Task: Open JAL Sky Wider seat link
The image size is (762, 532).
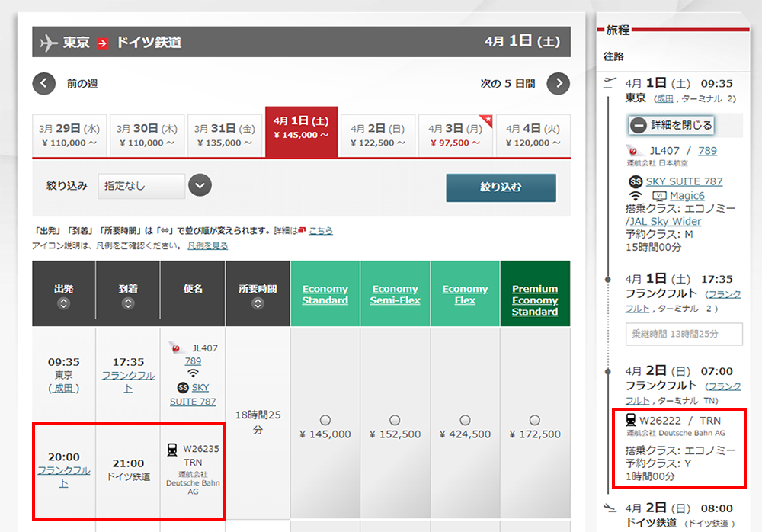Action: pos(665,221)
